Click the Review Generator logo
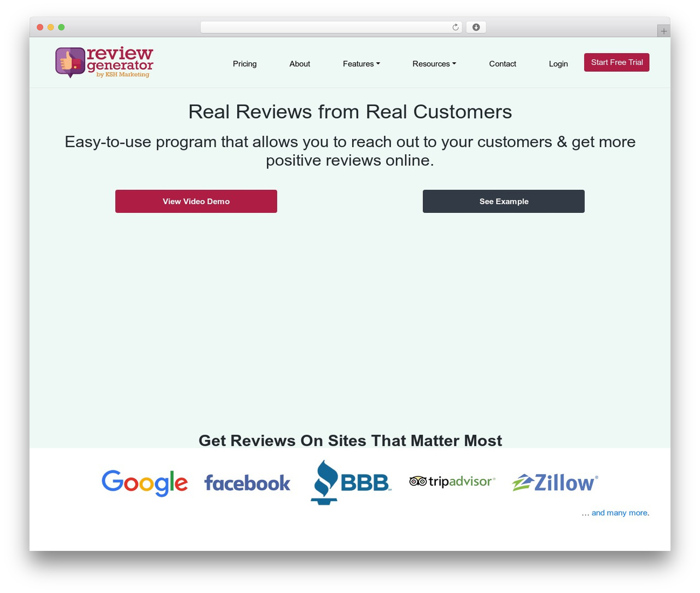Viewport: 700px width, 593px height. coord(104,62)
